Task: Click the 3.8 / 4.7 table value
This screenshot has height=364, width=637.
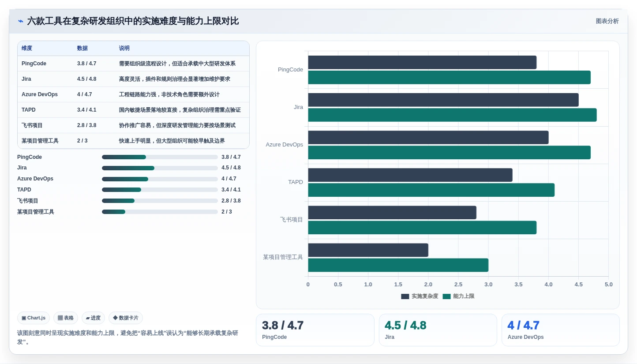Action: 87,64
